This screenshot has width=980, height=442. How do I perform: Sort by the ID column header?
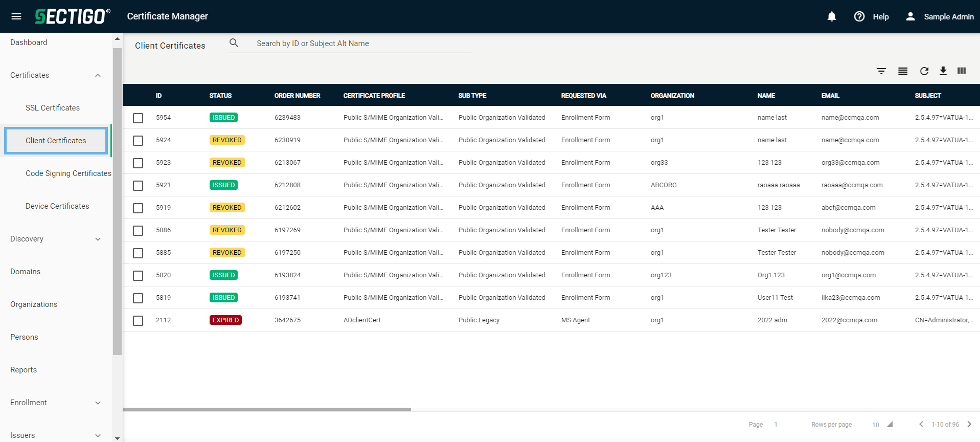tap(158, 96)
